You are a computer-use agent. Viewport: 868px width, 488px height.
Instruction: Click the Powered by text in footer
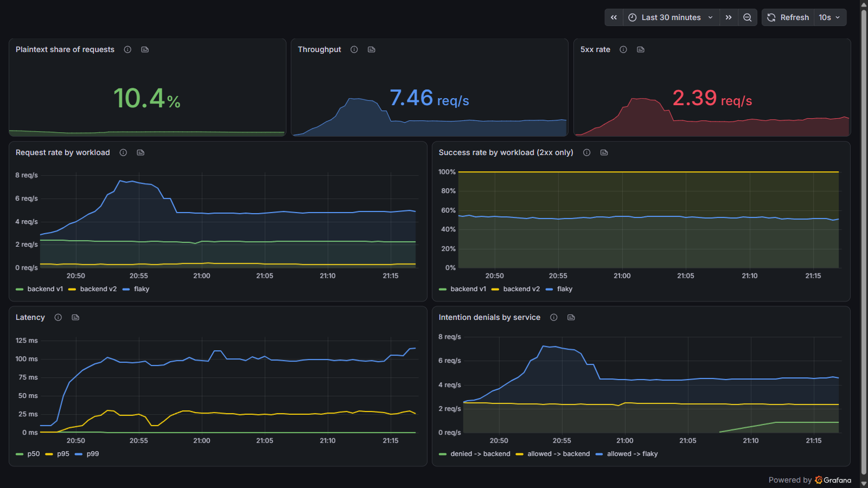(790, 480)
